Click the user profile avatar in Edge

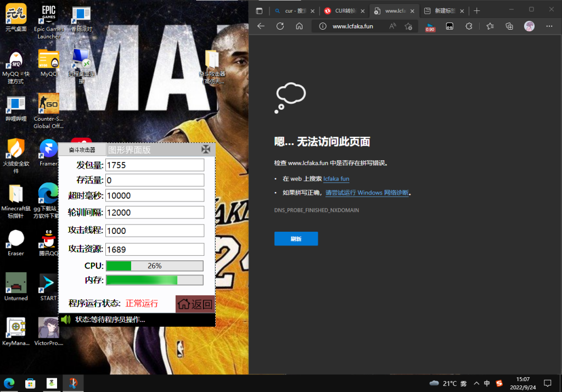[529, 26]
